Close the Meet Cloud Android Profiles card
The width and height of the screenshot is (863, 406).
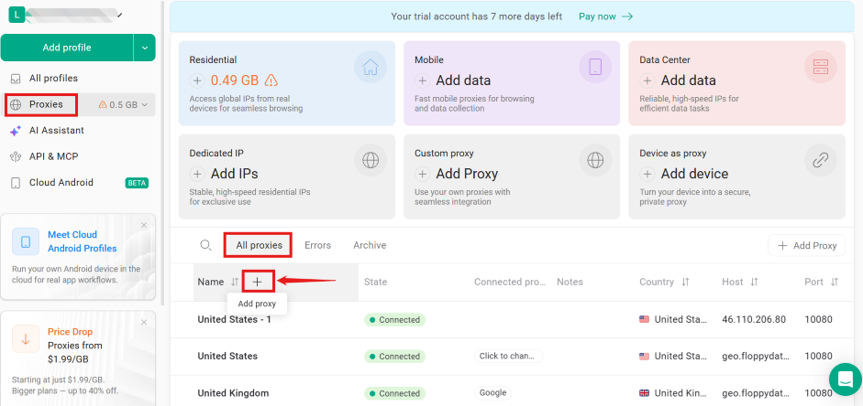[144, 225]
